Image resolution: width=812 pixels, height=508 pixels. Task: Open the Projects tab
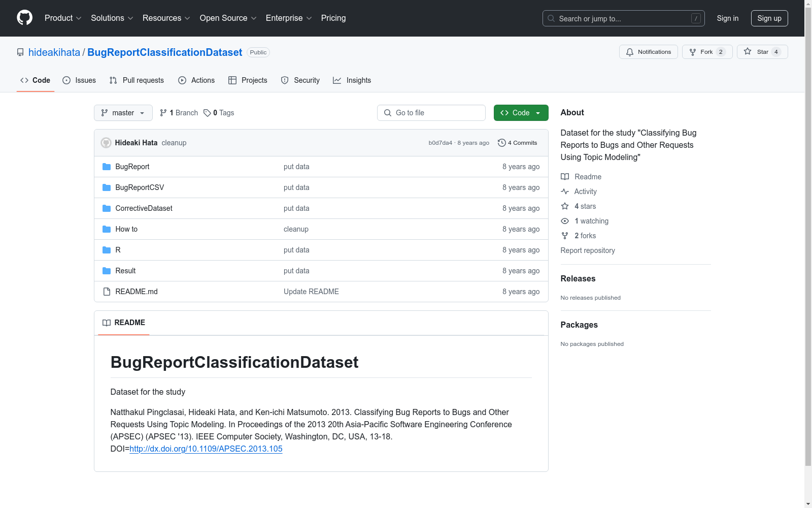point(248,80)
